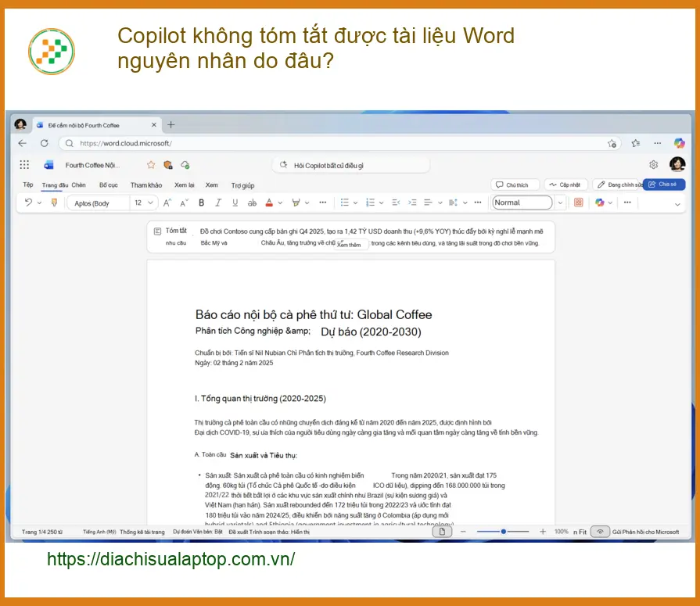This screenshot has width=700, height=606.
Task: Click the Word app logo icon
Action: 48,165
